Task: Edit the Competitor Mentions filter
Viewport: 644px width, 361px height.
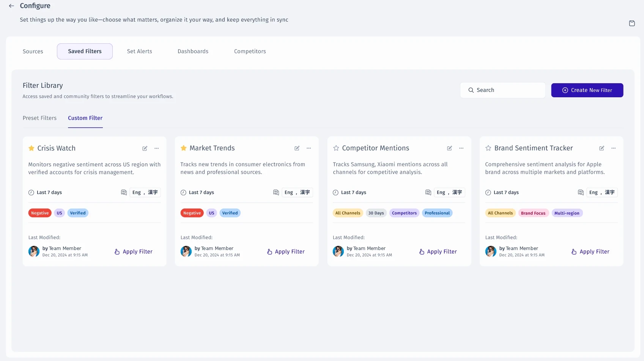Action: pyautogui.click(x=449, y=148)
